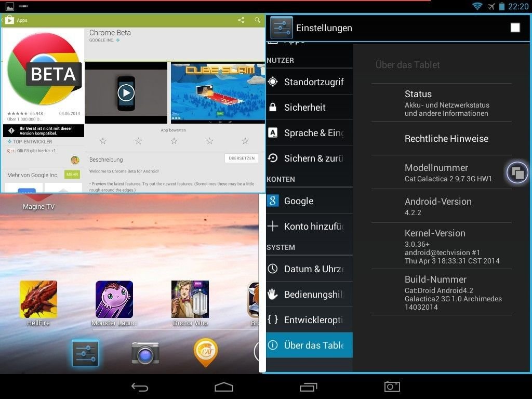Rate the app with five stars
This screenshot has width=532, height=399.
tap(245, 141)
